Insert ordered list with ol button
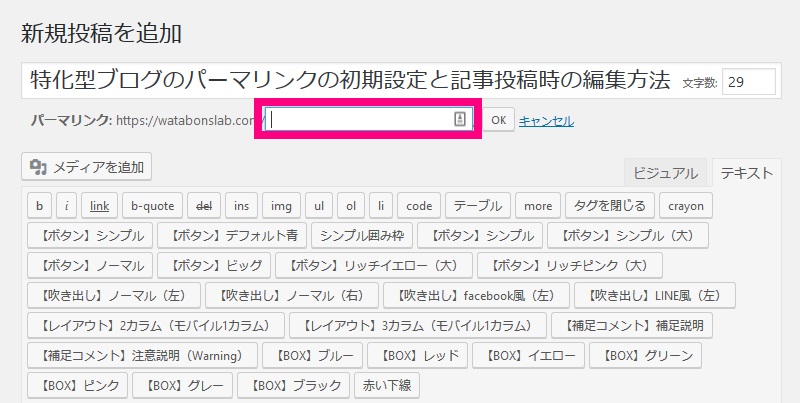Screen dimensions: 800x403 pos(351,206)
